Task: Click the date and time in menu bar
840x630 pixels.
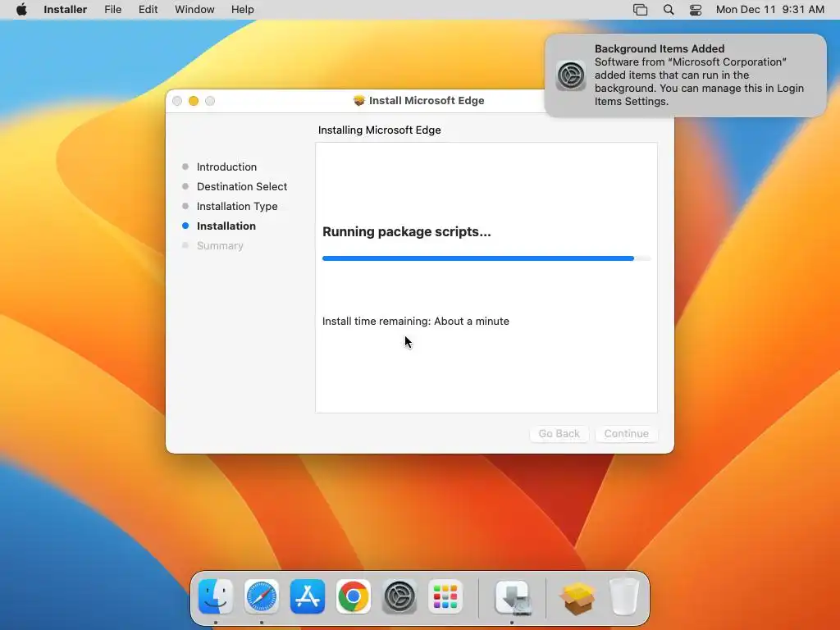Action: point(769,10)
